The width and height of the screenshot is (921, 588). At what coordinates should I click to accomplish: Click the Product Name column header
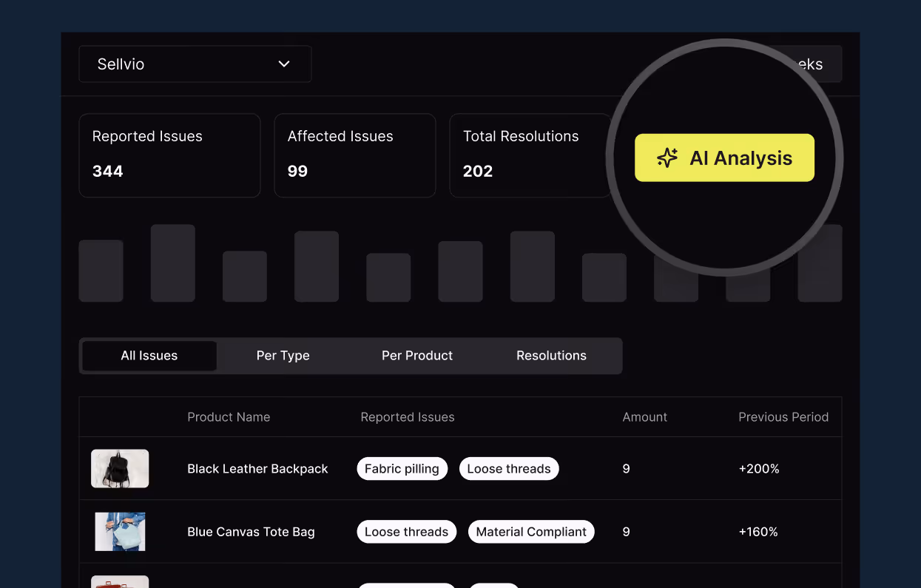click(229, 417)
